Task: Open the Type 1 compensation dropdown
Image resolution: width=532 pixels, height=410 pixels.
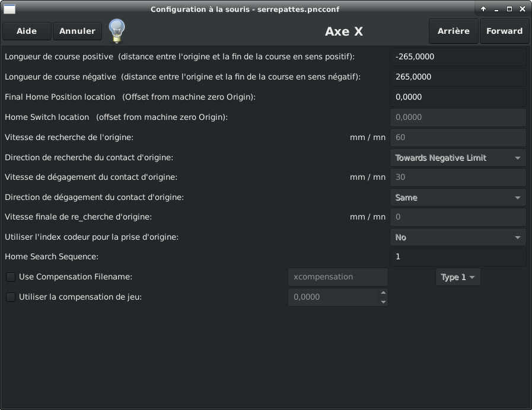Action: tap(458, 277)
